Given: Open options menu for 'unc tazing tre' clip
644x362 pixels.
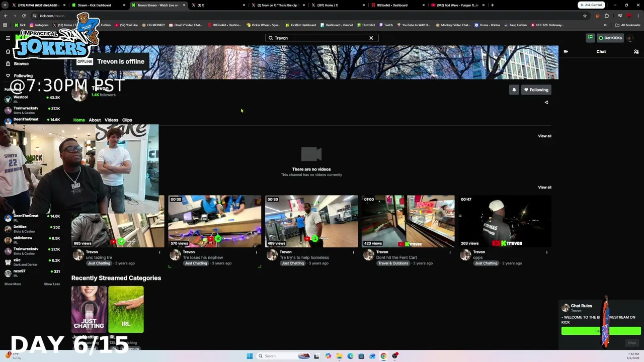Looking at the screenshot, I should point(160,252).
